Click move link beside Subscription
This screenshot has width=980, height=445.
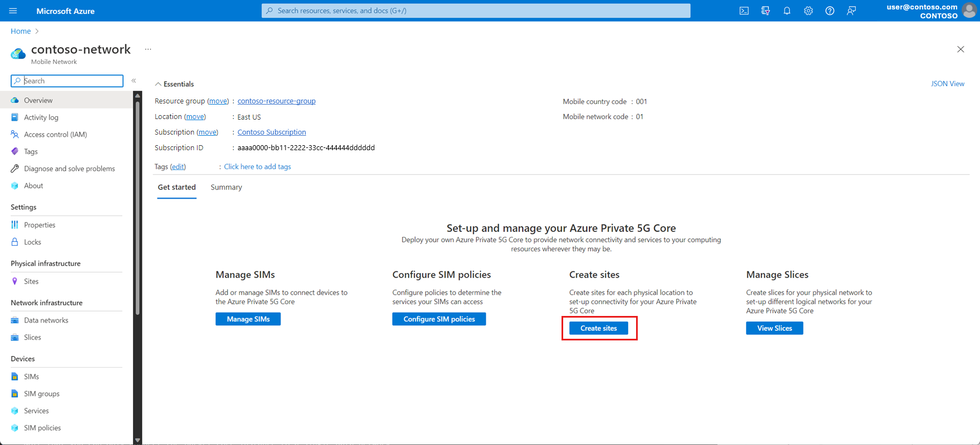(208, 132)
